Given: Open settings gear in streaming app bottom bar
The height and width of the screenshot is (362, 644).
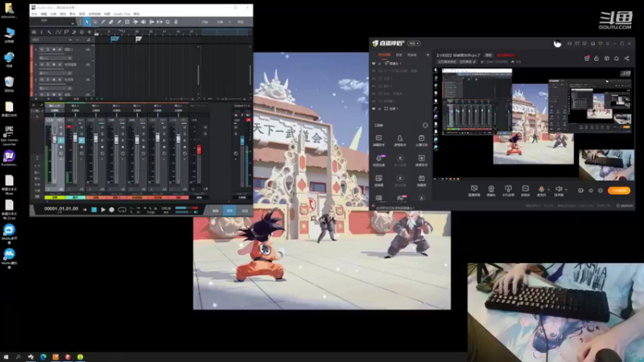Looking at the screenshot, I should point(601,191).
